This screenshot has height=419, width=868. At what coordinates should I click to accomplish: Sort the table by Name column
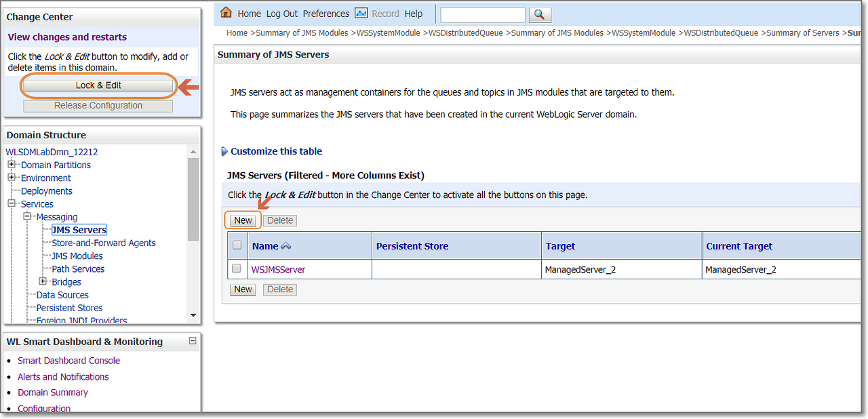(264, 245)
